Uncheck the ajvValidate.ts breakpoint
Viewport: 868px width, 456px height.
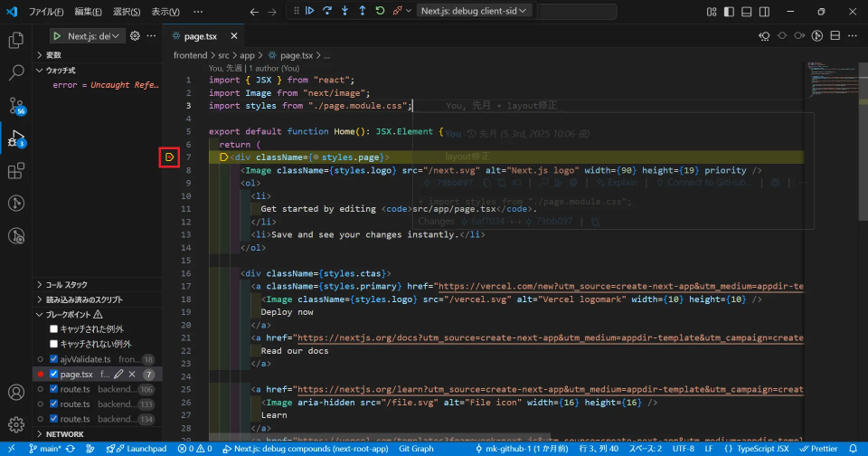(53, 359)
